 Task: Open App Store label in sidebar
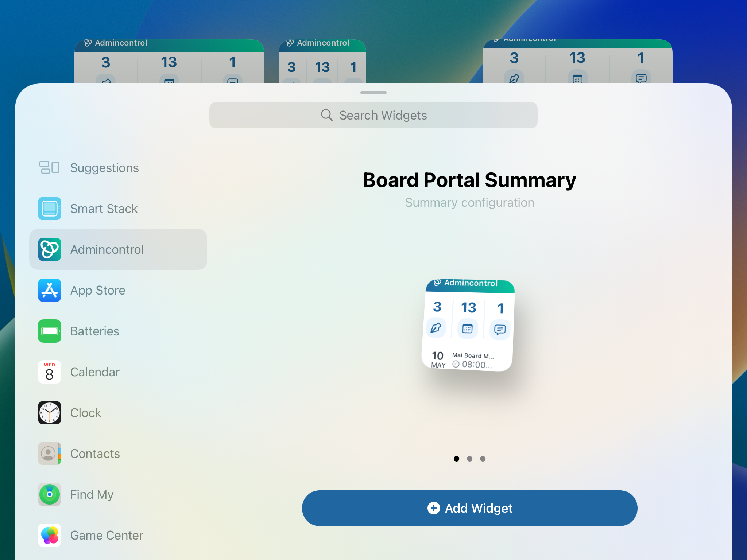(98, 291)
